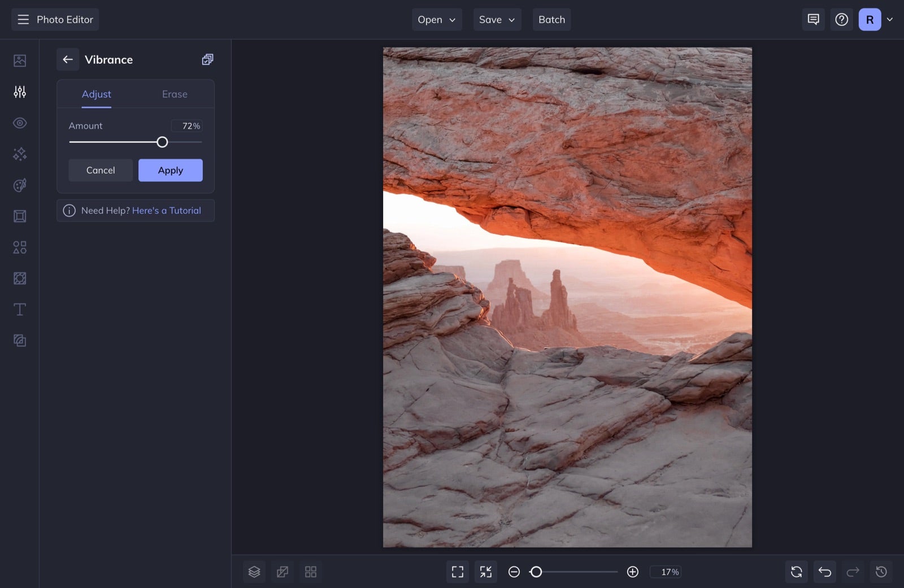Open the Textures overlay tool
This screenshot has height=588, width=904.
point(20,278)
